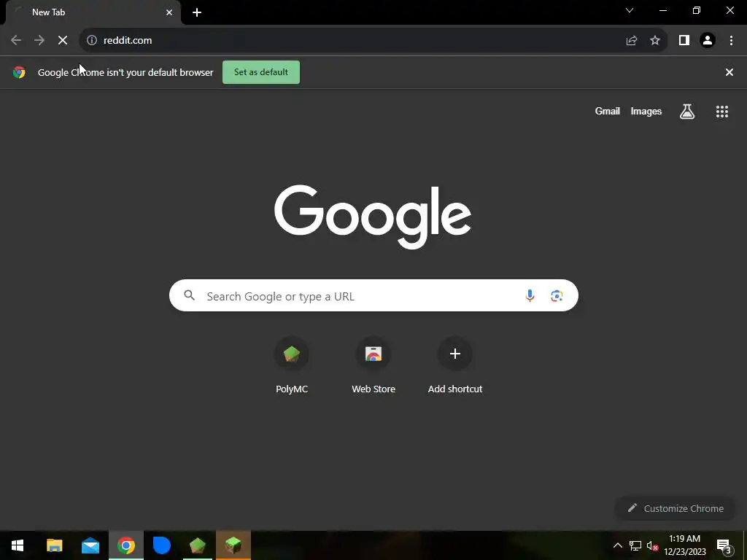Switch to PolyMC window in taskbar
The width and height of the screenshot is (747, 560).
point(197,545)
